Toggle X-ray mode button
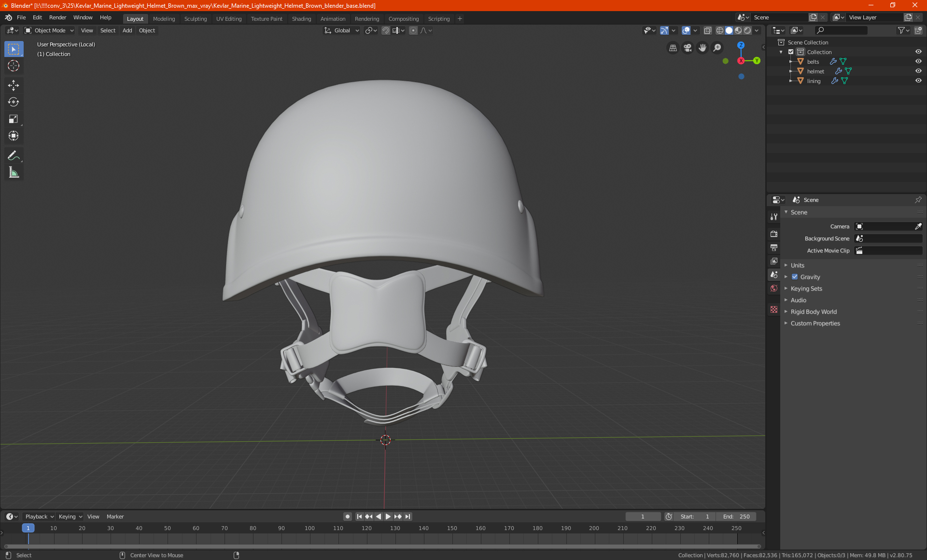The height and width of the screenshot is (560, 927). [707, 30]
